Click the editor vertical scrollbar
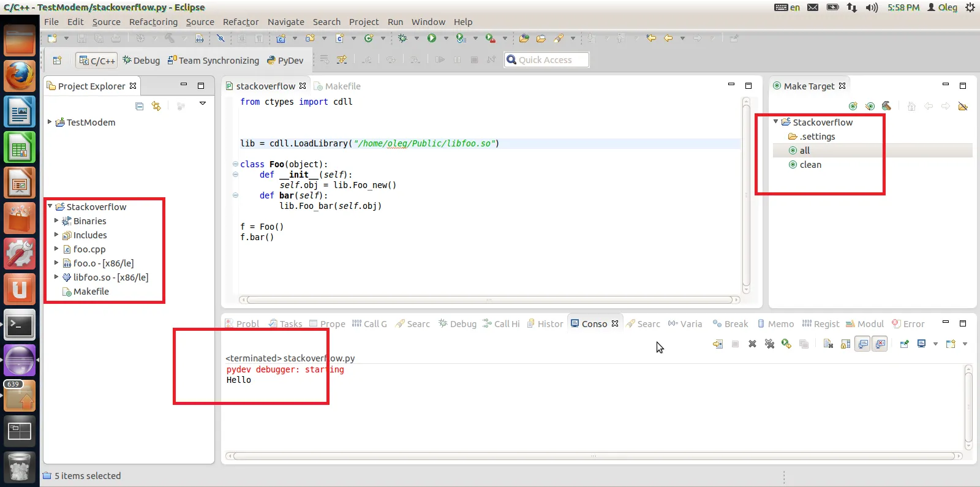This screenshot has height=487, width=980. tap(746, 196)
